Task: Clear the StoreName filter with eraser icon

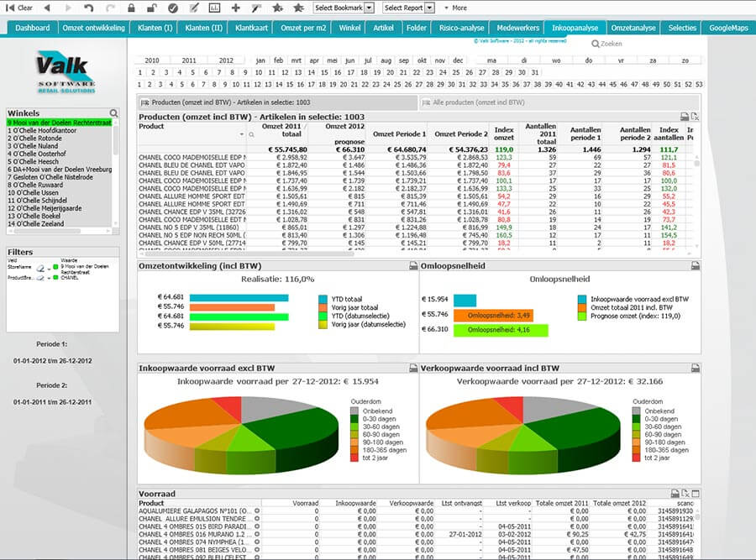Action: pos(40,268)
